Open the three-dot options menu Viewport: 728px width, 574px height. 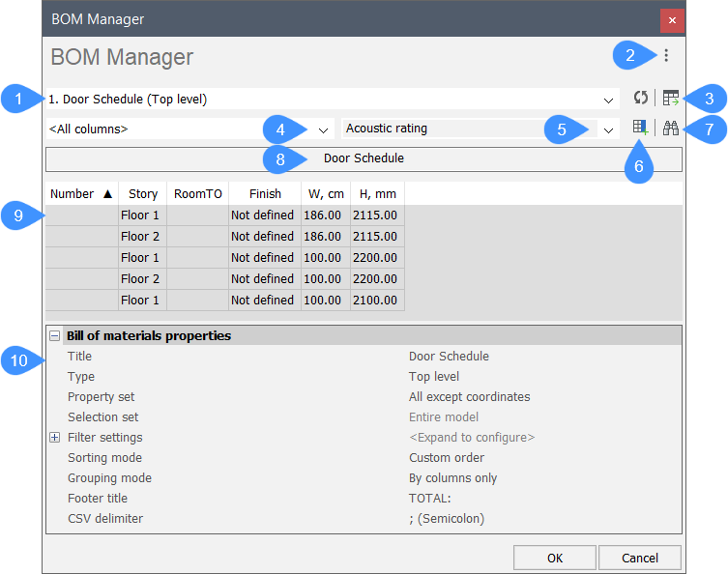665,56
